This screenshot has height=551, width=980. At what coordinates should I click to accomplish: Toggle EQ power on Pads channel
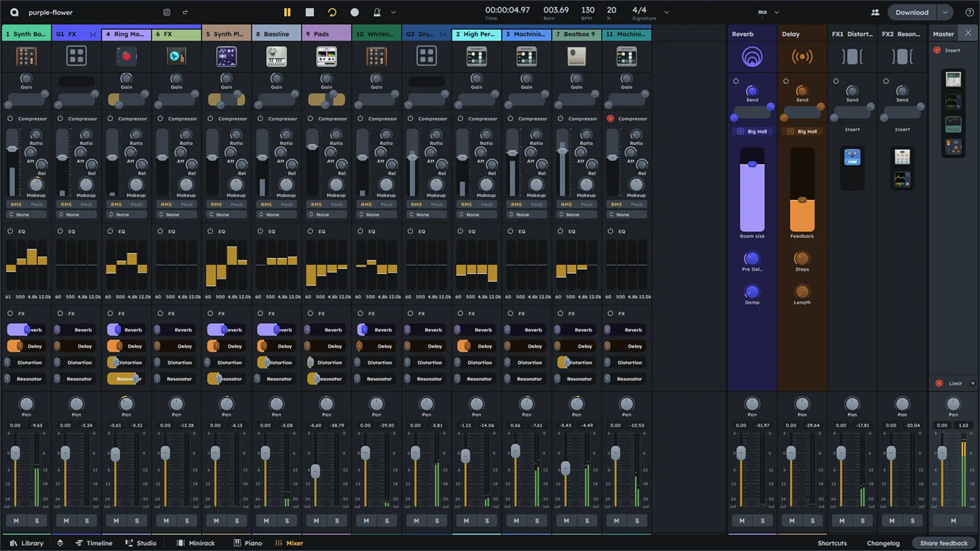click(310, 231)
